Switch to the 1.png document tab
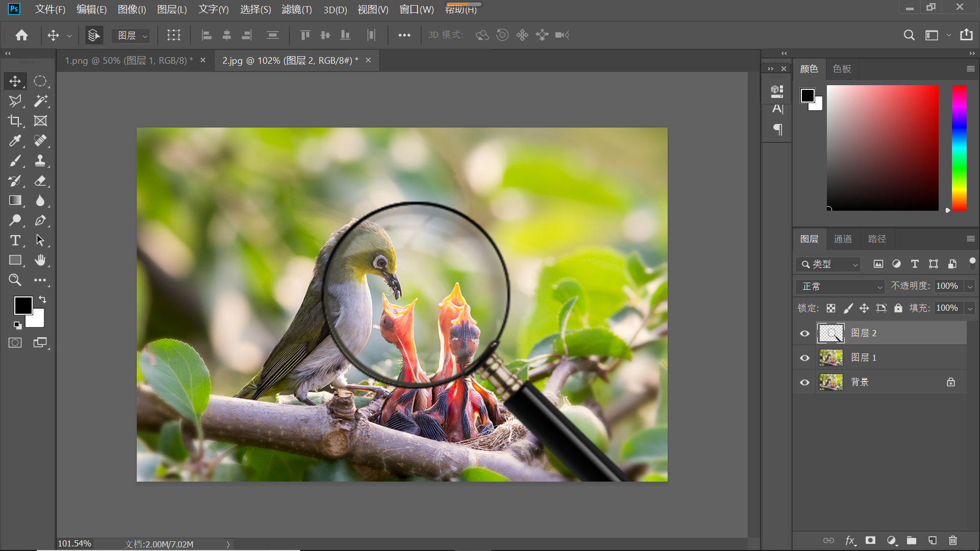The height and width of the screenshot is (551, 980). (129, 60)
